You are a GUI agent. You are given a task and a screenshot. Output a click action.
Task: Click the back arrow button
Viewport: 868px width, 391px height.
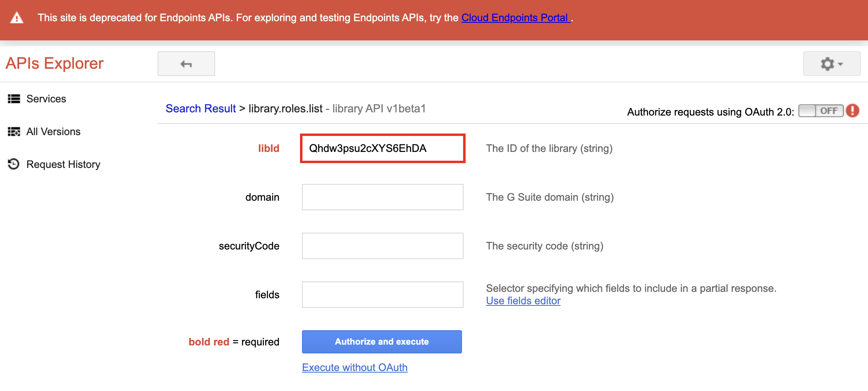186,63
